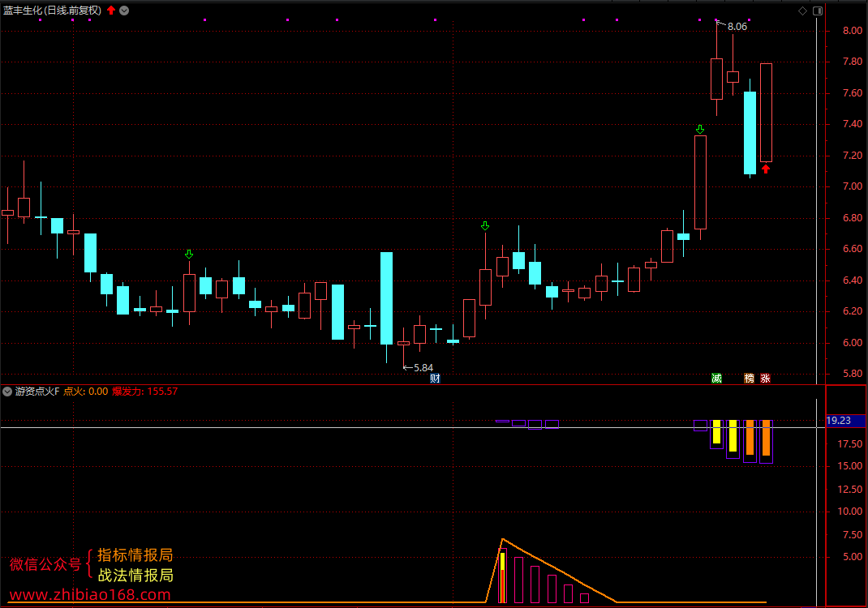
Task: Click the 7.50 indicator axis label
Action: [x=853, y=535]
